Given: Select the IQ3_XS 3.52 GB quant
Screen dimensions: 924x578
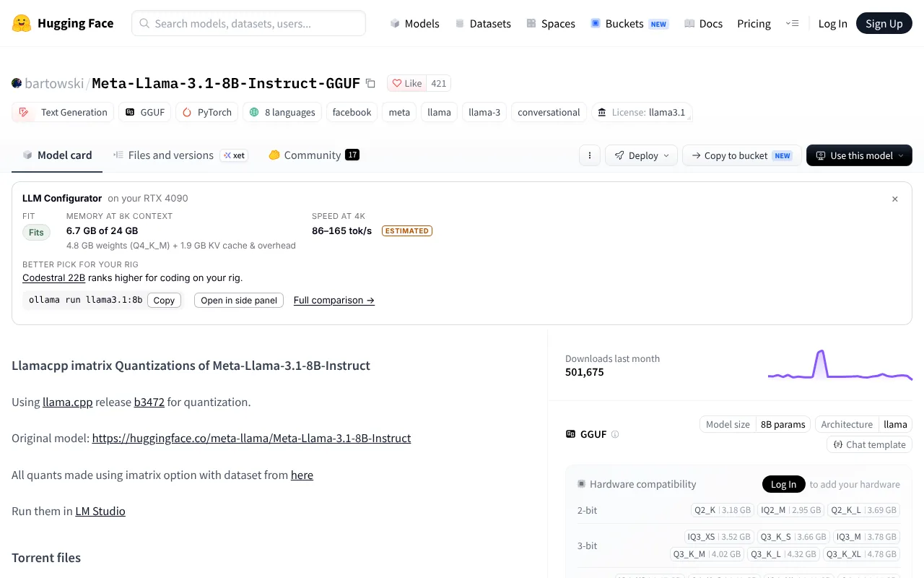Looking at the screenshot, I should coord(719,537).
